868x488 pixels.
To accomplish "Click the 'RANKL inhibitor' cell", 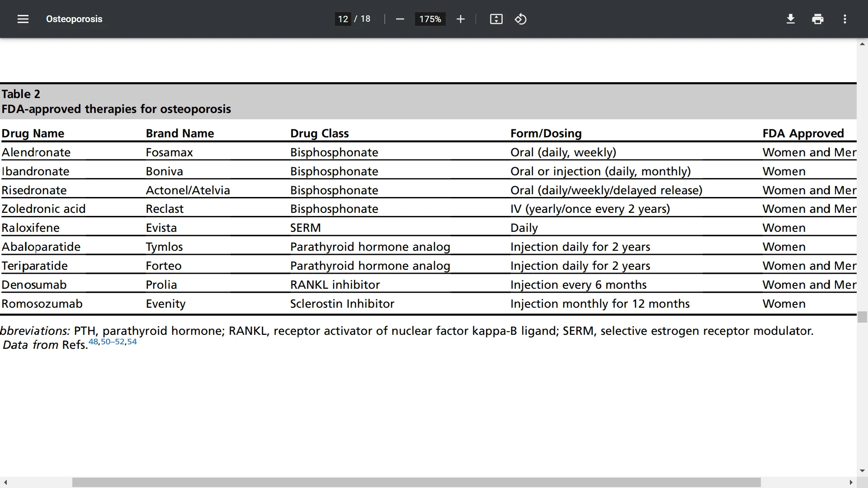I will click(335, 285).
